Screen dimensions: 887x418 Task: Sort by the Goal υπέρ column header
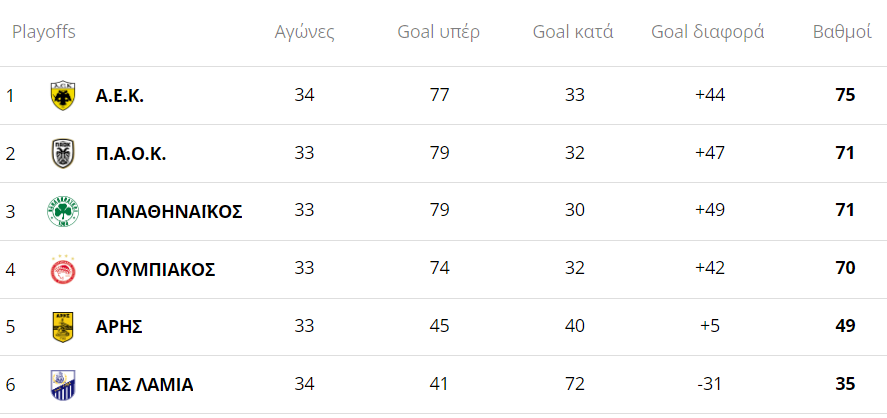[438, 32]
